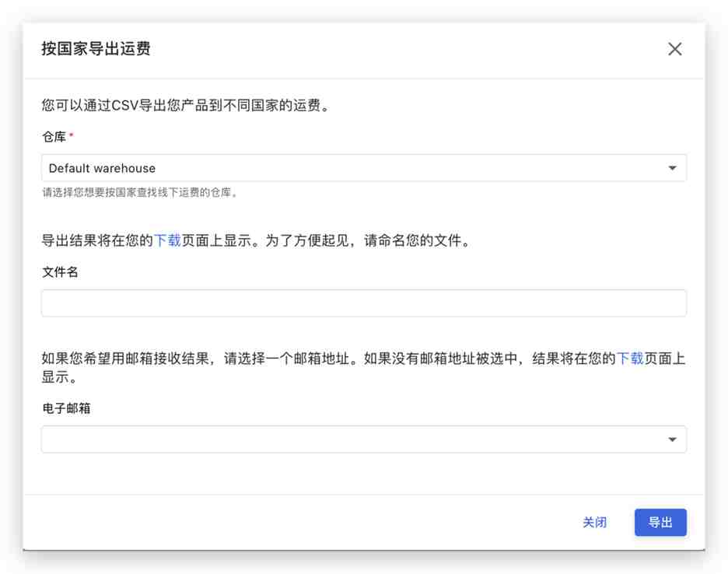728x574 pixels.
Task: Click the blue 导出 button
Action: click(660, 523)
